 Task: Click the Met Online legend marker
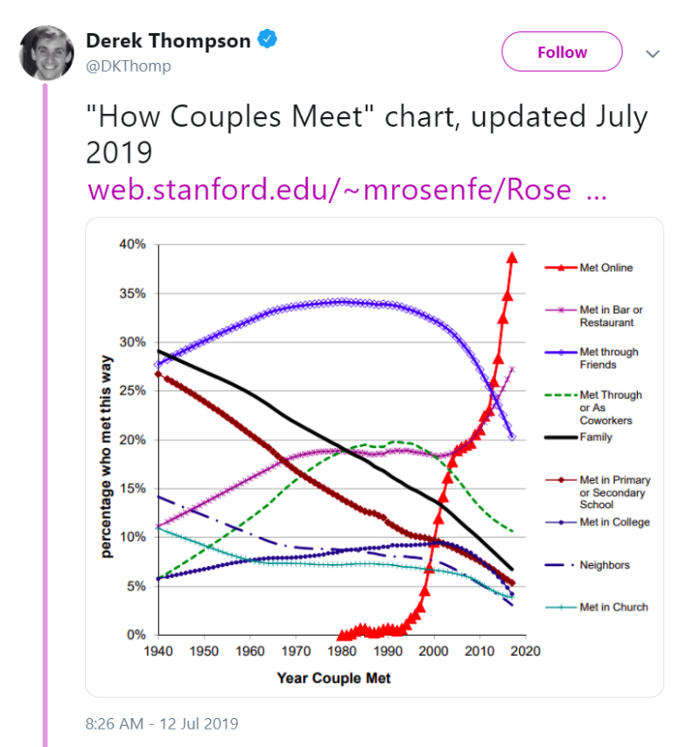(561, 268)
